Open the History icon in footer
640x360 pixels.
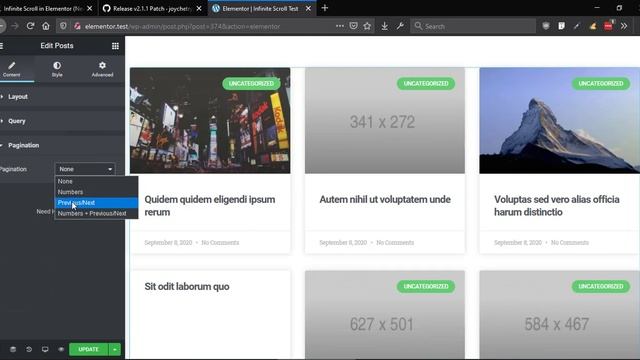pos(29,349)
